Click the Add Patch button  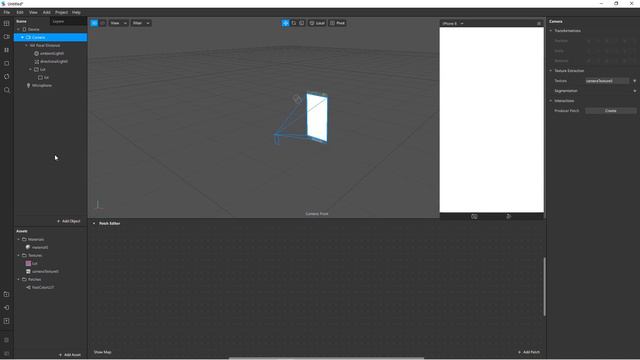point(529,352)
